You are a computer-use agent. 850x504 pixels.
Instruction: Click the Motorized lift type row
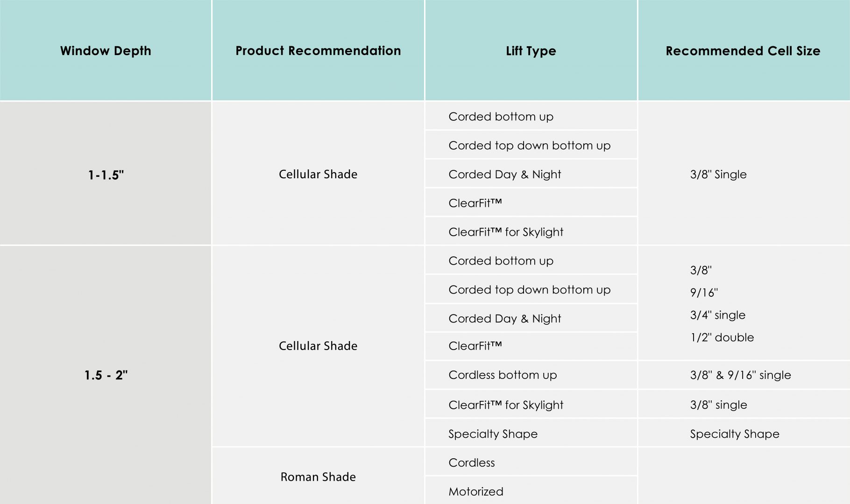tap(476, 491)
